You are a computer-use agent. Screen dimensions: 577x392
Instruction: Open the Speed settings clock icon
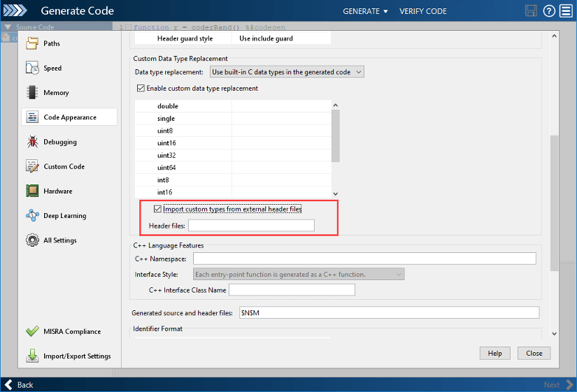pos(32,68)
